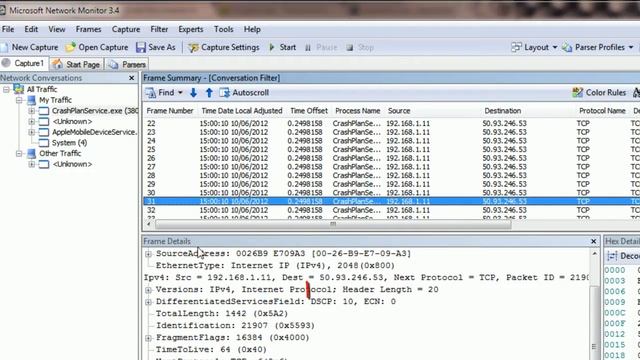Sort by Time Offset column
The image size is (640, 360).
tap(309, 111)
